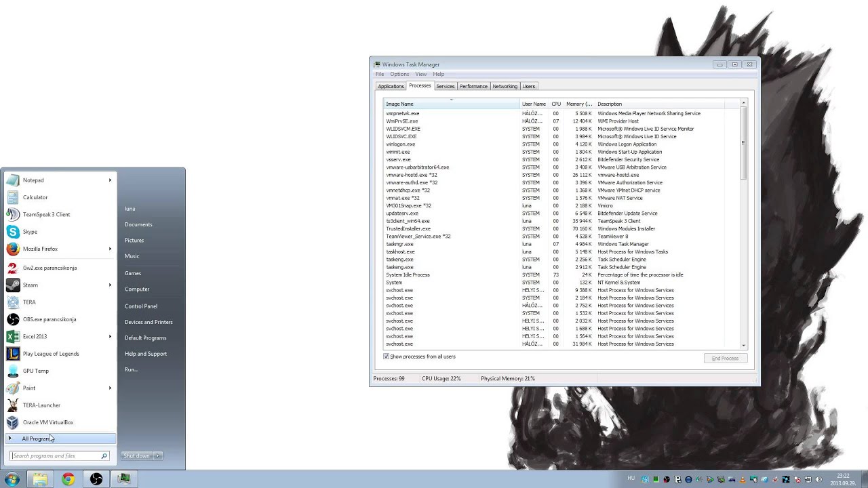Viewport: 868px width, 488px height.
Task: Launch Google Chrome from the taskbar
Action: click(68, 479)
